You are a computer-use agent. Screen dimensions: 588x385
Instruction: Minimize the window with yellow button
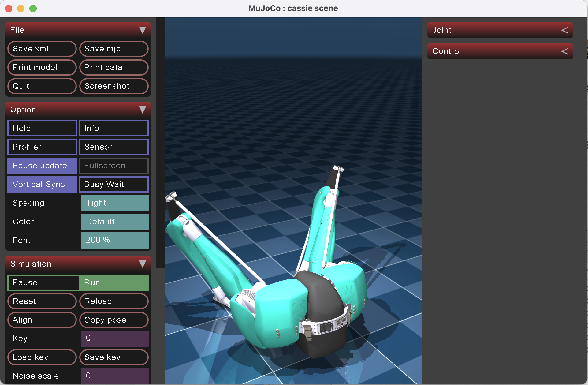pyautogui.click(x=21, y=9)
